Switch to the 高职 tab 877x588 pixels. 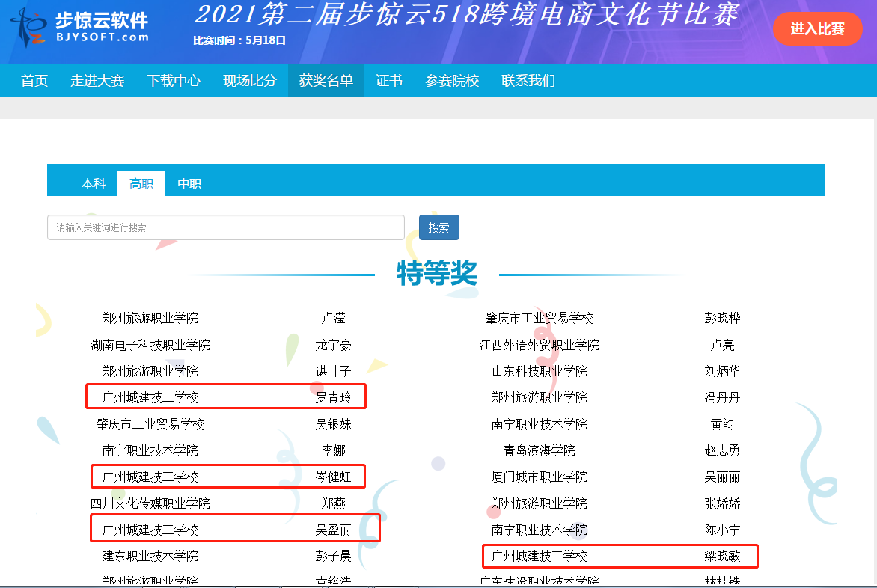[x=141, y=183]
